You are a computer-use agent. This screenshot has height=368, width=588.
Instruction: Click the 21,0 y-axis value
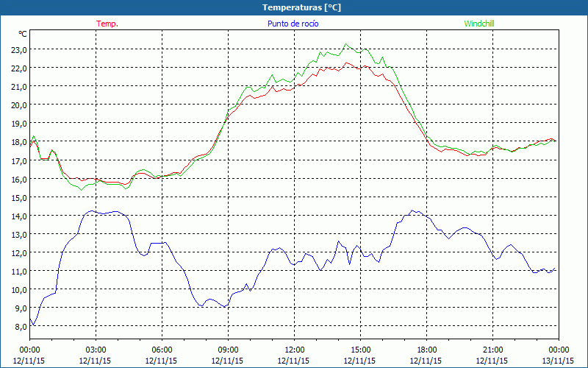[x=19, y=86]
